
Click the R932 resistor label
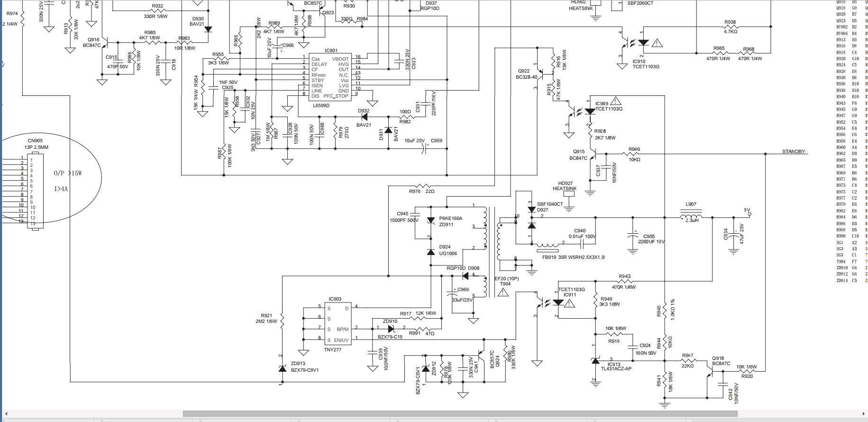click(157, 6)
